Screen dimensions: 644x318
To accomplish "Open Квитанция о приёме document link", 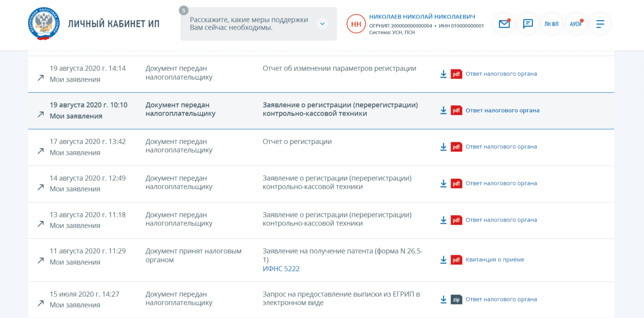I will tap(495, 259).
